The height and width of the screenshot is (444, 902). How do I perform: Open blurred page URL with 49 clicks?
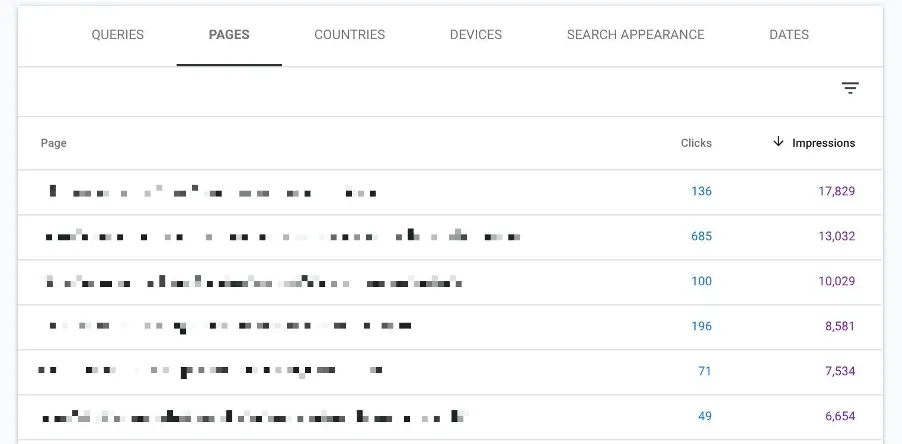[x=255, y=415]
